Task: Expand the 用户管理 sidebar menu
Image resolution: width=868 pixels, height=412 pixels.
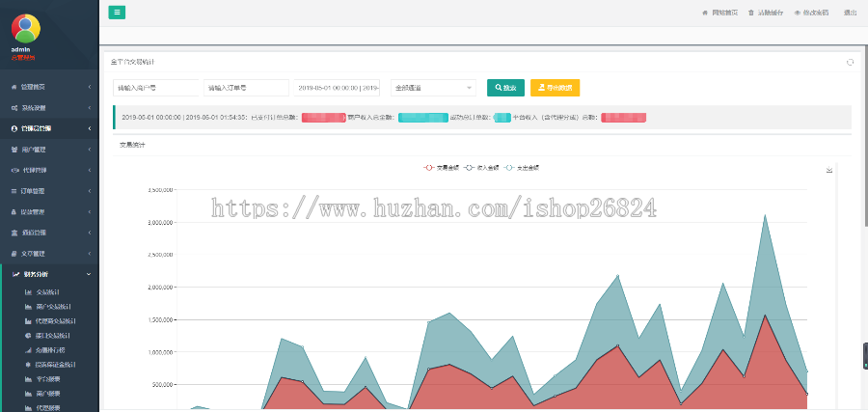Action: click(x=49, y=150)
